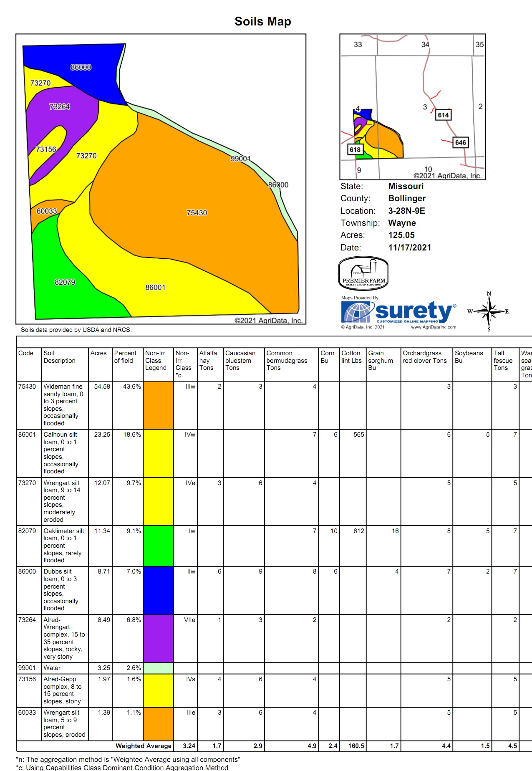Click the 614 highway marker
This screenshot has height=771, width=532.
click(x=443, y=115)
